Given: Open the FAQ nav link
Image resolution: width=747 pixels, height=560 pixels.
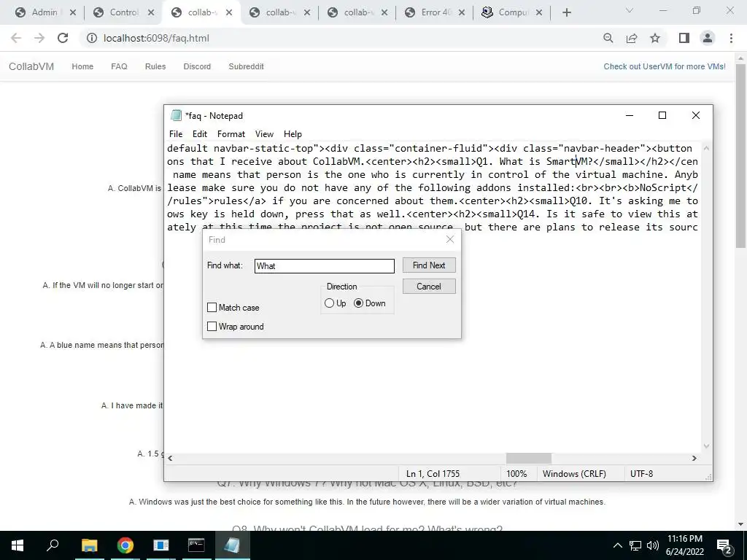Looking at the screenshot, I should click(119, 66).
